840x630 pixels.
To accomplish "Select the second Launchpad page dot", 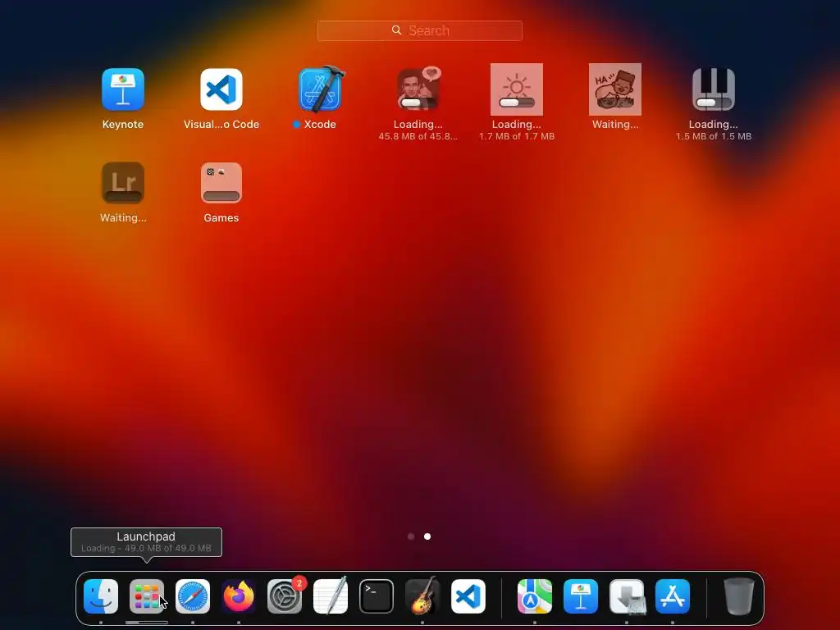I will point(427,536).
